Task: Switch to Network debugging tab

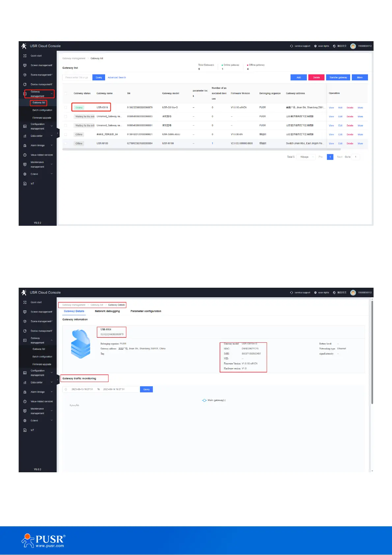Action: coord(107,311)
